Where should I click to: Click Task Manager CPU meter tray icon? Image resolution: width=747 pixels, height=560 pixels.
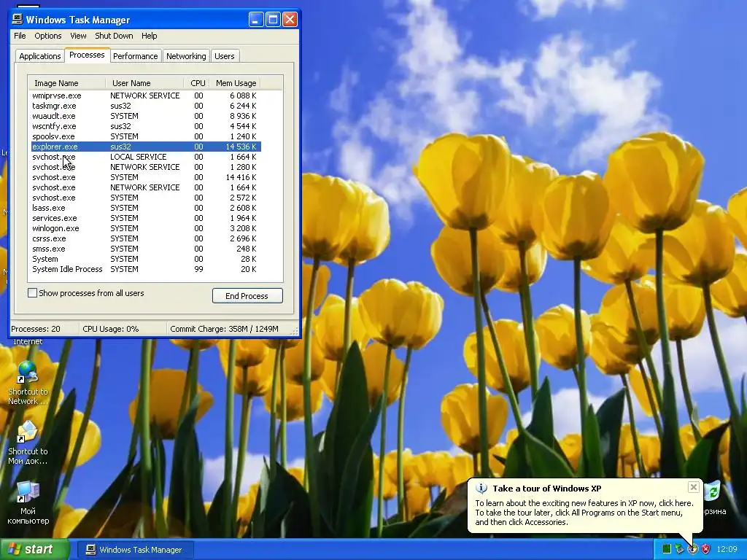coord(667,549)
